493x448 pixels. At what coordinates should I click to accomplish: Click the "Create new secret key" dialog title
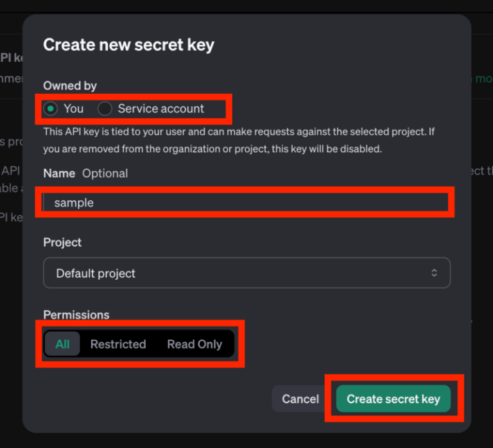128,45
